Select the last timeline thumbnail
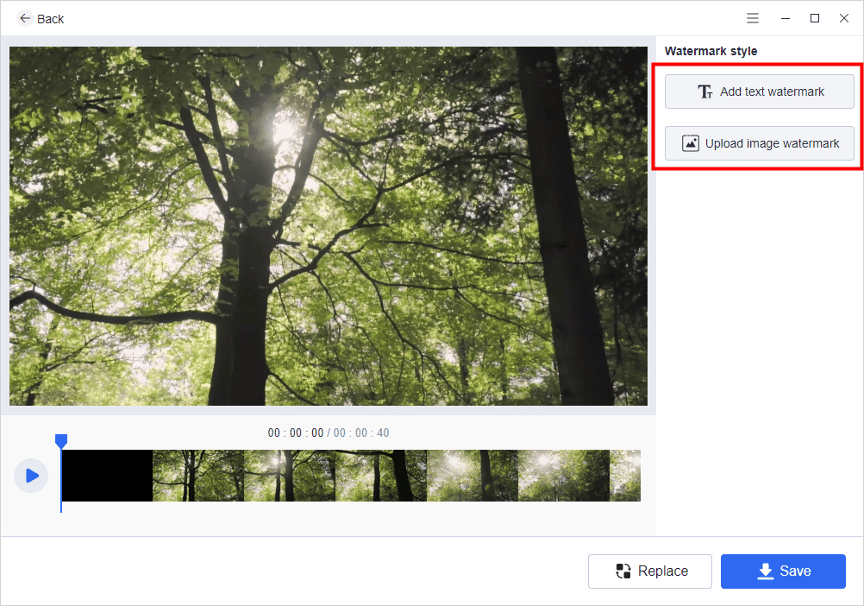The height and width of the screenshot is (606, 864). click(x=624, y=475)
